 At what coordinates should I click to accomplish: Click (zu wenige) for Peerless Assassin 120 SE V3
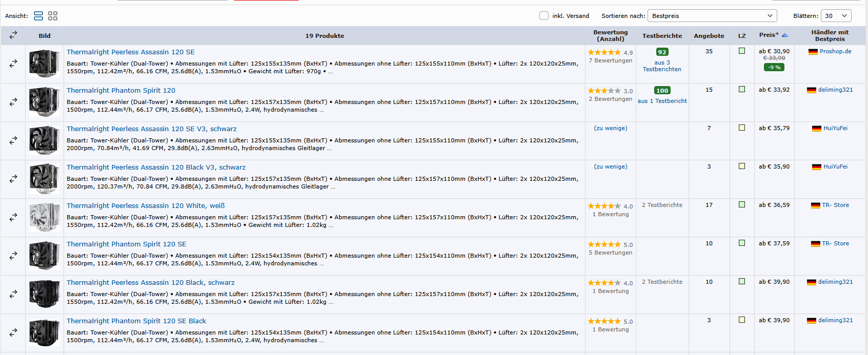610,128
